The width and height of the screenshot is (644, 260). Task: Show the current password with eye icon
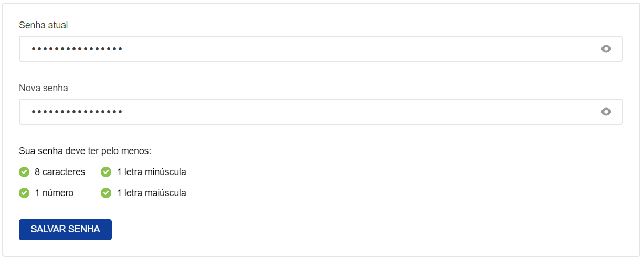(x=606, y=49)
